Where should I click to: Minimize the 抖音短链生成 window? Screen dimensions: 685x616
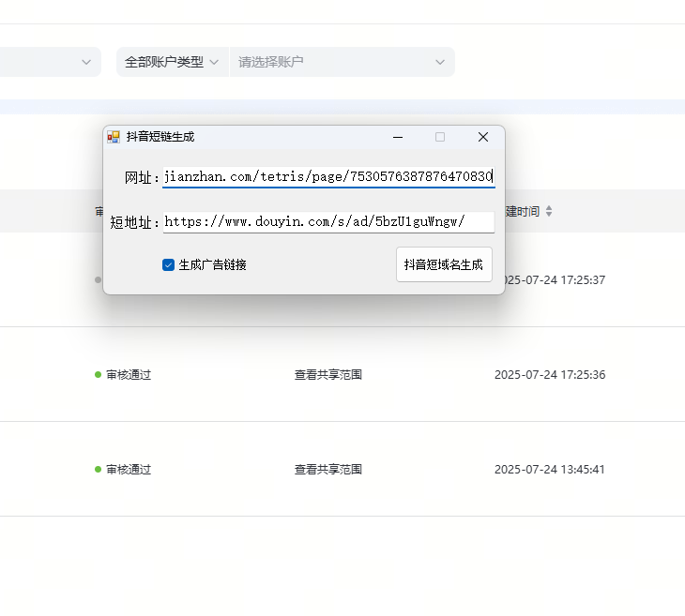coord(398,137)
